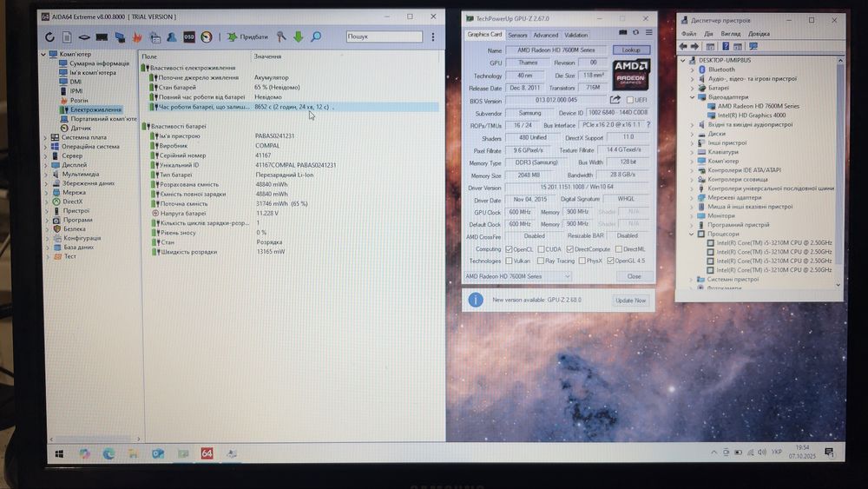Click the Device Manager blue help icon
The image size is (868, 489).
726,47
